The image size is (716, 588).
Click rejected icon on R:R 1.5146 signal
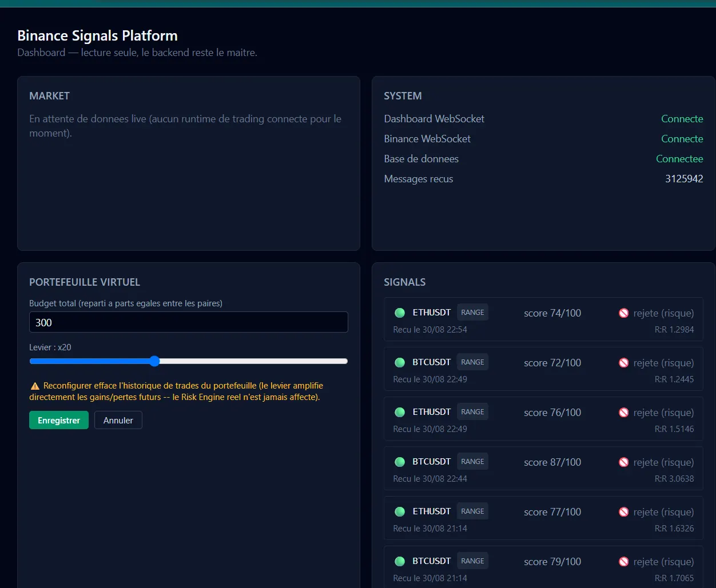point(623,413)
